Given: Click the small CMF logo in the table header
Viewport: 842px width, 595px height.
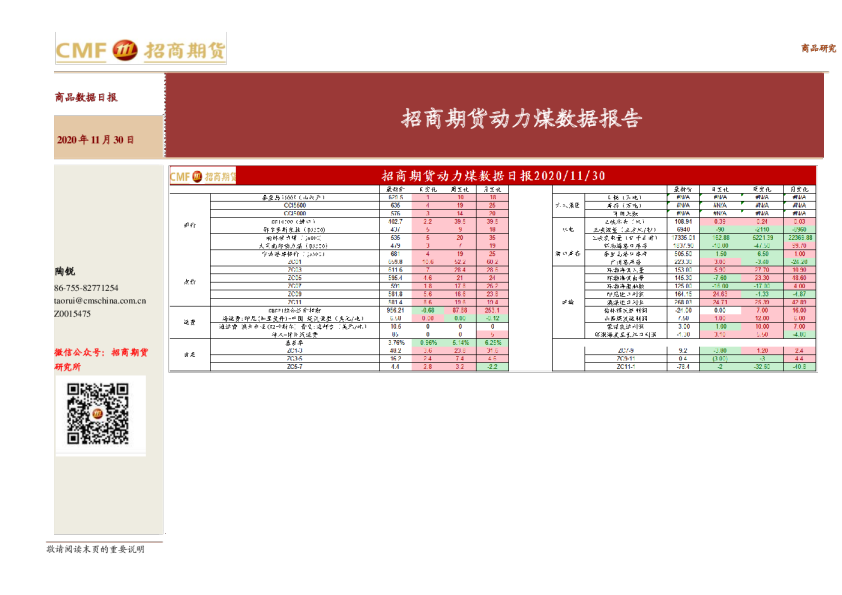Looking at the screenshot, I should point(201,176).
